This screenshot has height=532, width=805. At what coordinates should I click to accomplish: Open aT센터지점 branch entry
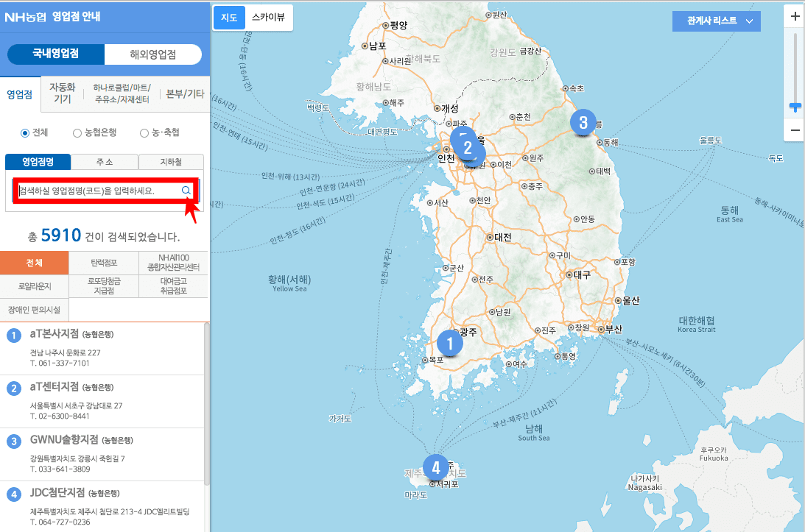pos(102,401)
